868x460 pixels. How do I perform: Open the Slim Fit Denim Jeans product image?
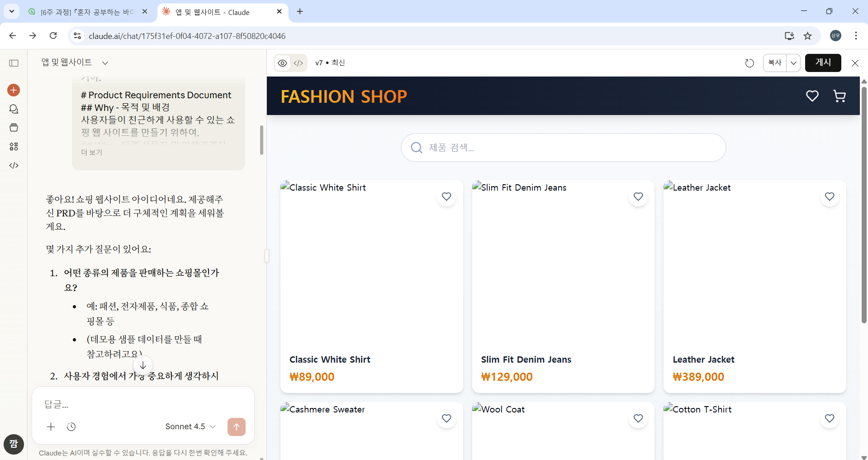(563, 263)
